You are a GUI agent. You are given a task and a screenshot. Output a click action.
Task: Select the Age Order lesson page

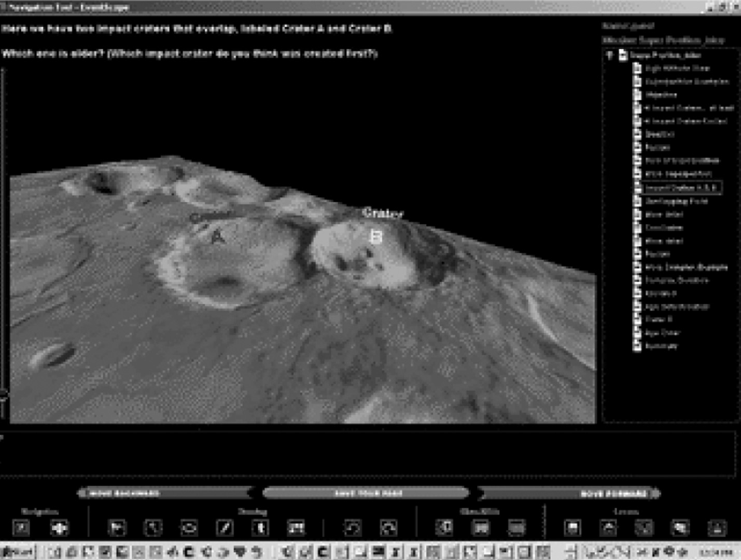point(662,333)
